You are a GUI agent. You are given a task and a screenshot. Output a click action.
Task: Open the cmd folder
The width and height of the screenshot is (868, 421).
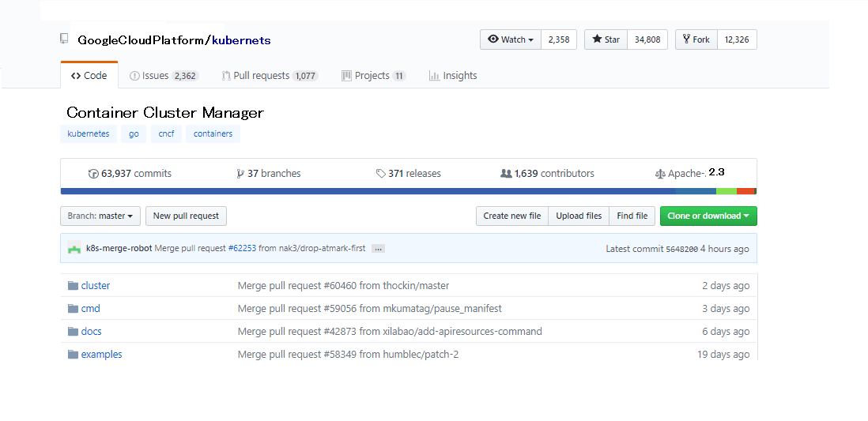tap(90, 308)
